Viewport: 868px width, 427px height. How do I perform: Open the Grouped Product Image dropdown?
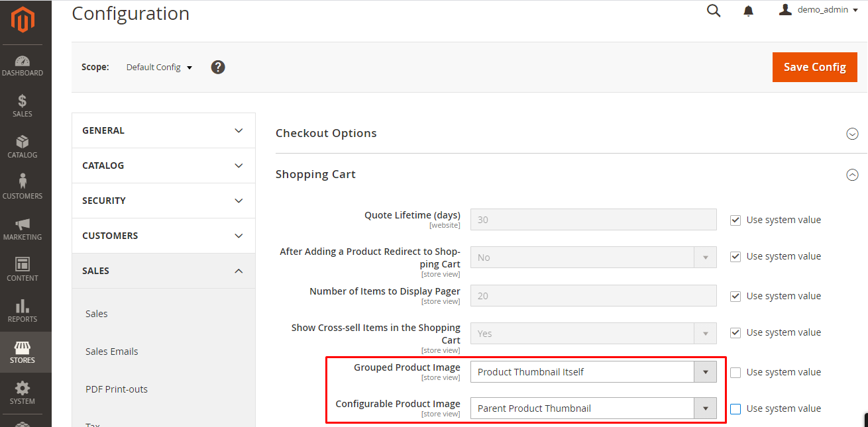(593, 372)
